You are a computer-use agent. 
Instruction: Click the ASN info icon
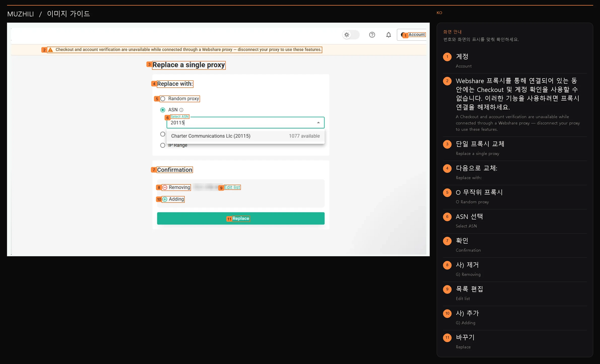pyautogui.click(x=181, y=110)
